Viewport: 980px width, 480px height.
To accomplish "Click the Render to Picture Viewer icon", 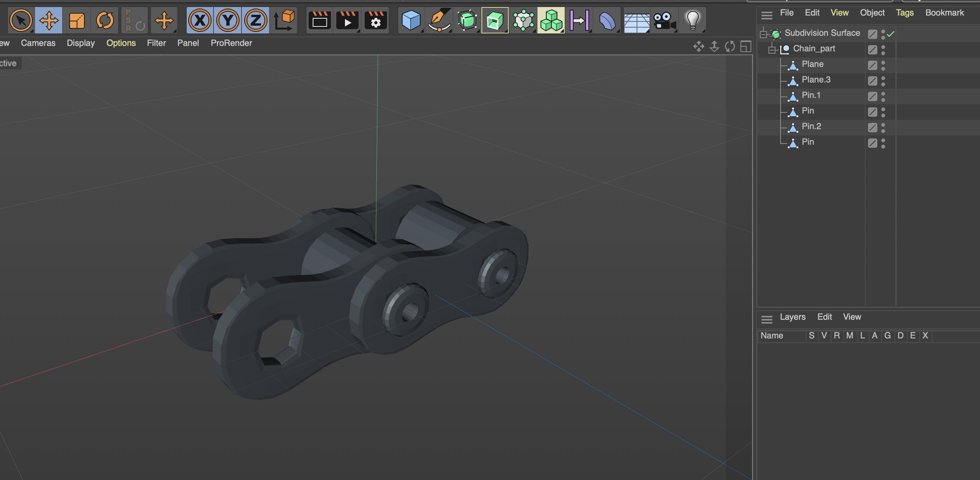I will pos(347,20).
